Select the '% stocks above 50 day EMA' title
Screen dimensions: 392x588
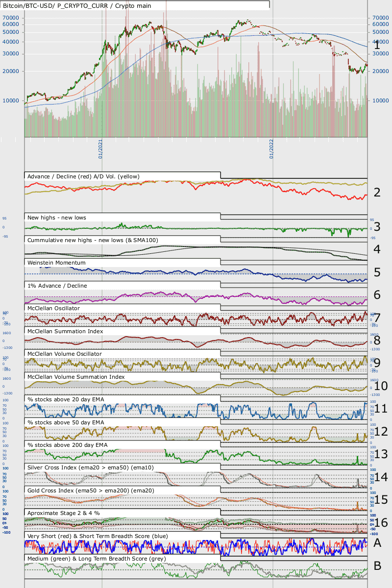[x=66, y=422]
